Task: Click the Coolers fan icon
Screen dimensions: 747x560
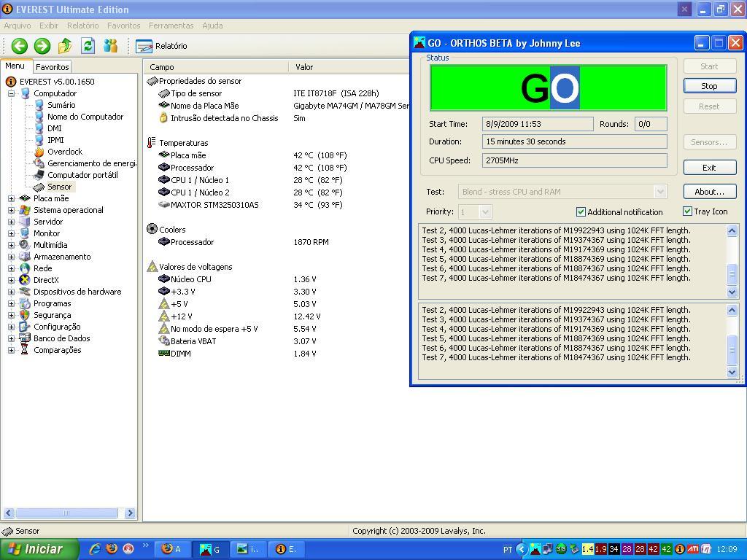Action: (x=152, y=229)
